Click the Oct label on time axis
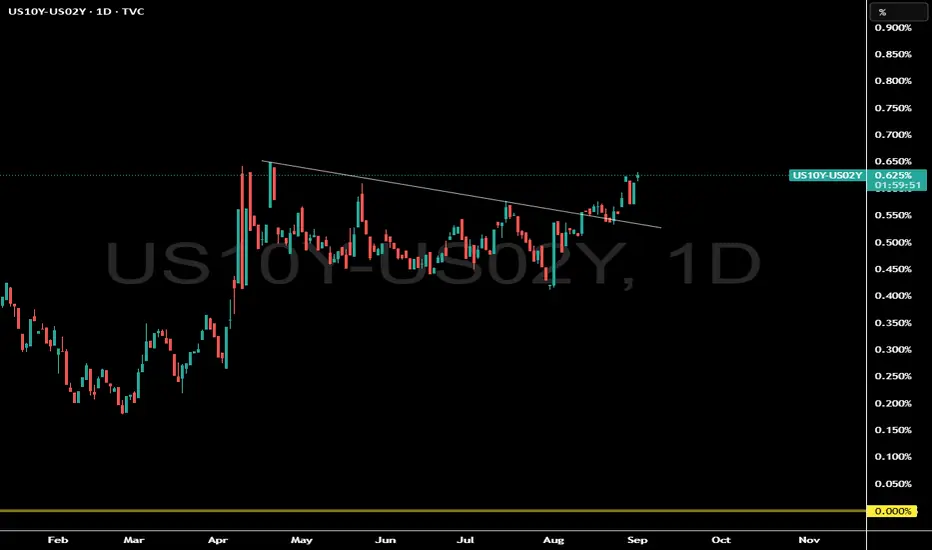The width and height of the screenshot is (932, 550). point(721,540)
